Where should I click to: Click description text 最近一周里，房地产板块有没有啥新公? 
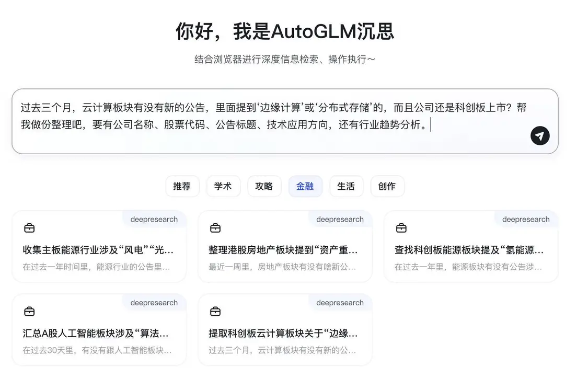[282, 267]
